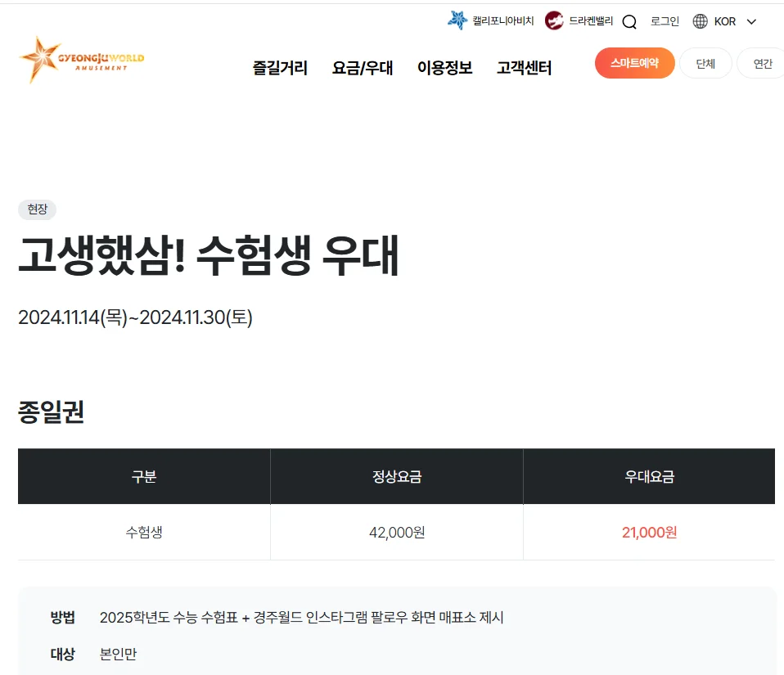Click the 로그인 link
This screenshot has width=784, height=675.
point(664,21)
